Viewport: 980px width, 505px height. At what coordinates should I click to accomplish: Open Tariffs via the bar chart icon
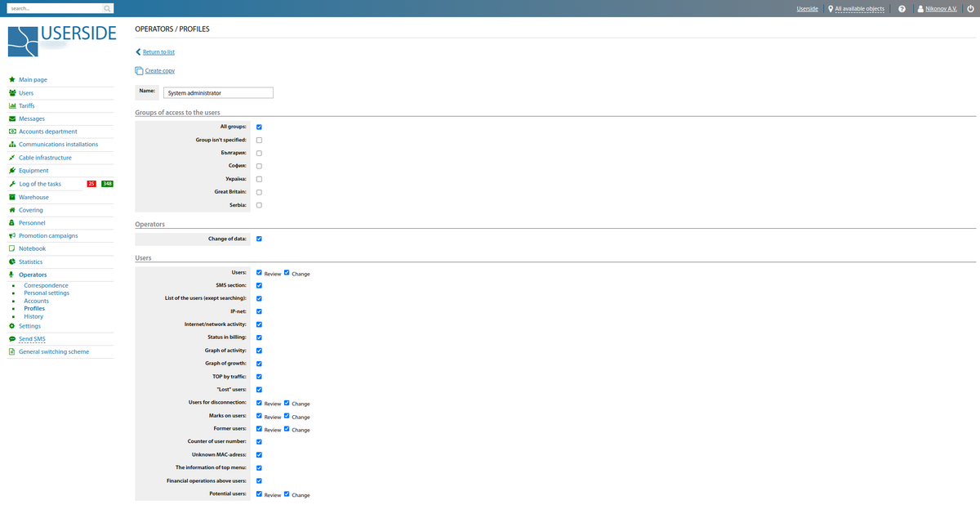(x=11, y=105)
